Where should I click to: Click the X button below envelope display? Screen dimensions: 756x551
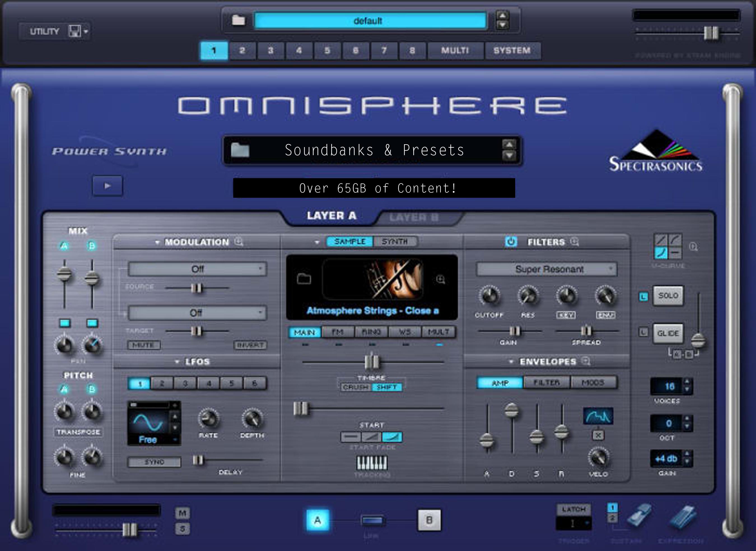(598, 435)
